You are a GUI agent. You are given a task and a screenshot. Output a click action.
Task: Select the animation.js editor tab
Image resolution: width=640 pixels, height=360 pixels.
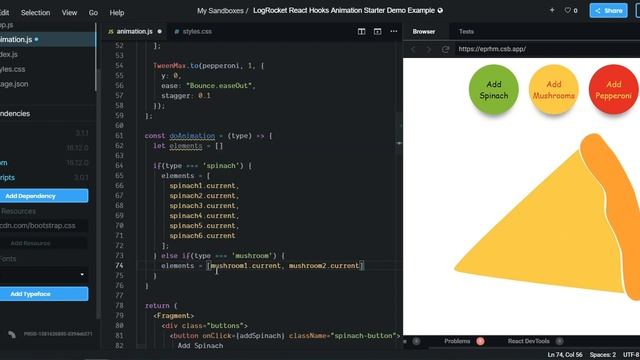click(134, 31)
